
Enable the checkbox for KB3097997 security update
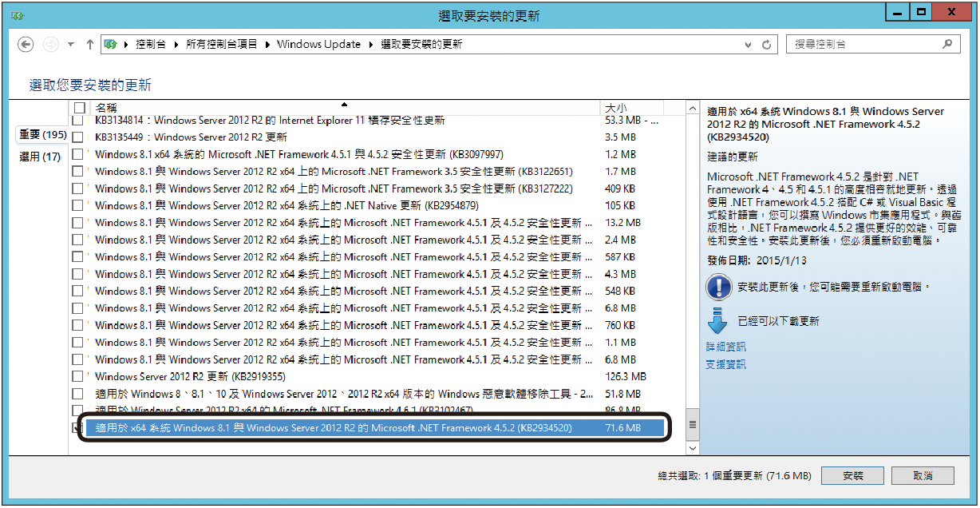(77, 154)
